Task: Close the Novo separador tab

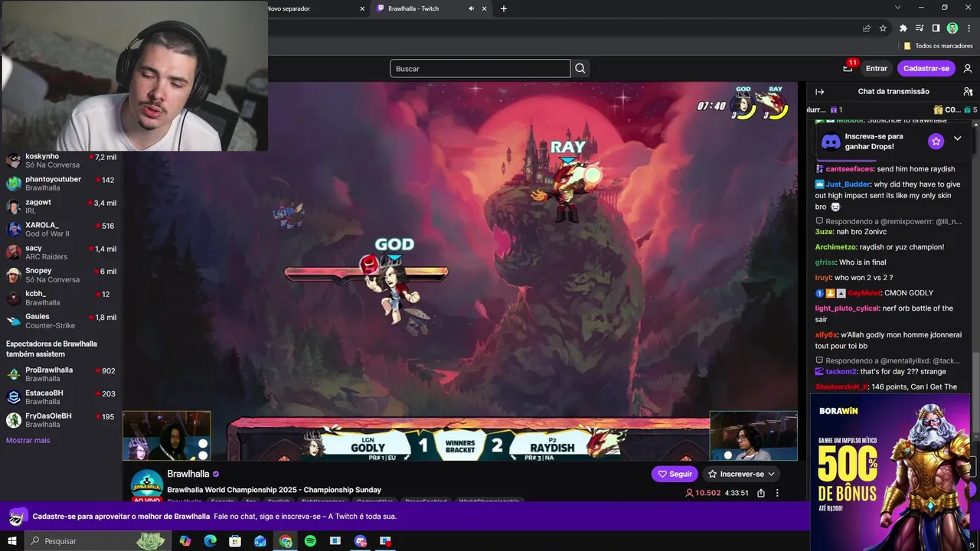Action: pos(362,8)
